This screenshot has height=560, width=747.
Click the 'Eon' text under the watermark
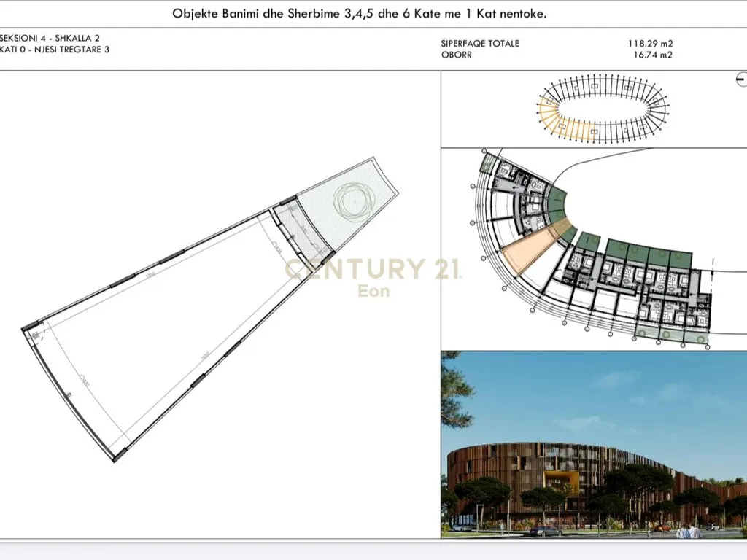click(x=373, y=291)
